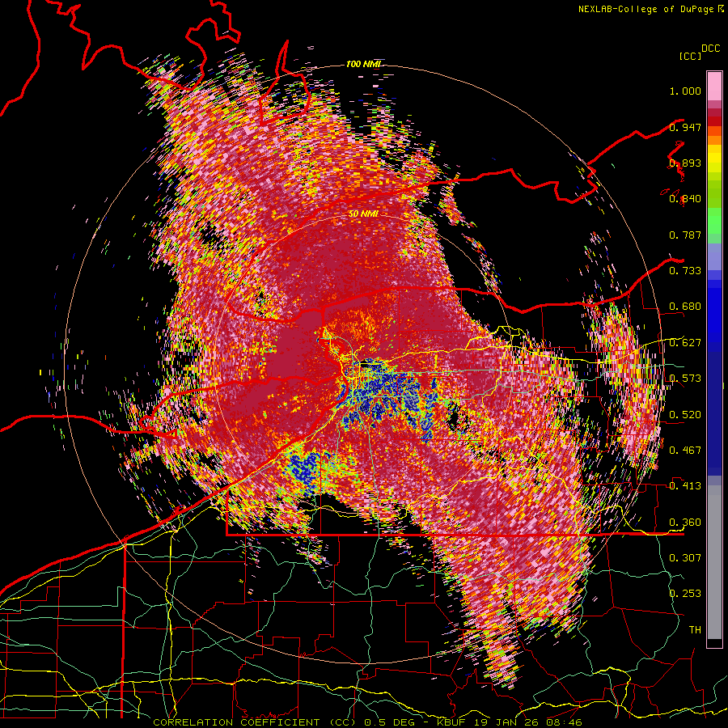Select the 1.000 legend value
This screenshot has height=728, width=728.
[x=685, y=91]
